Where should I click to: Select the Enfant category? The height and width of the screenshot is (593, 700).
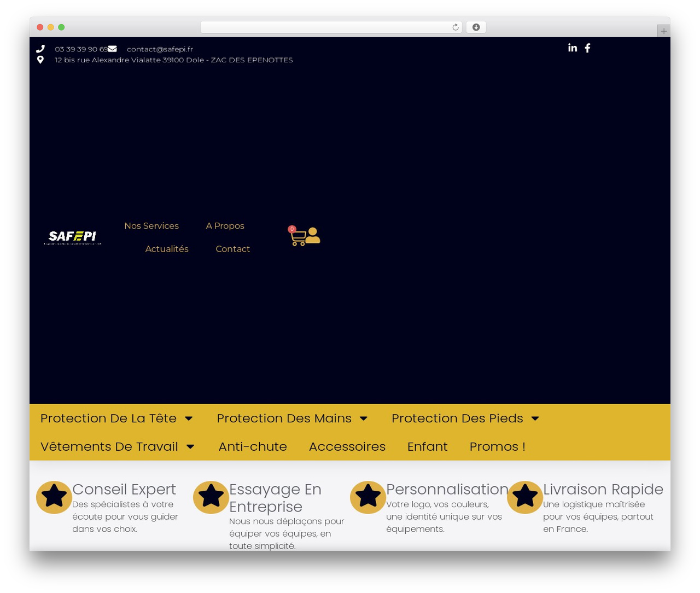click(428, 446)
